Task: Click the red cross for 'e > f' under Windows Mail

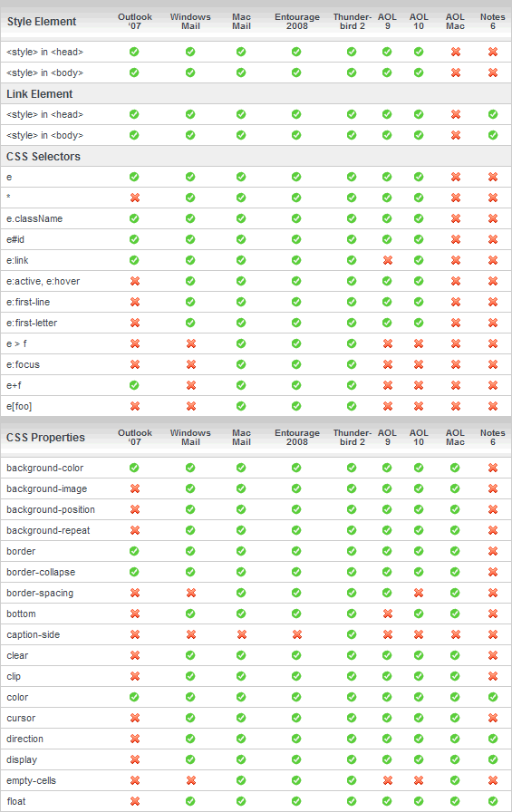Action: point(190,343)
